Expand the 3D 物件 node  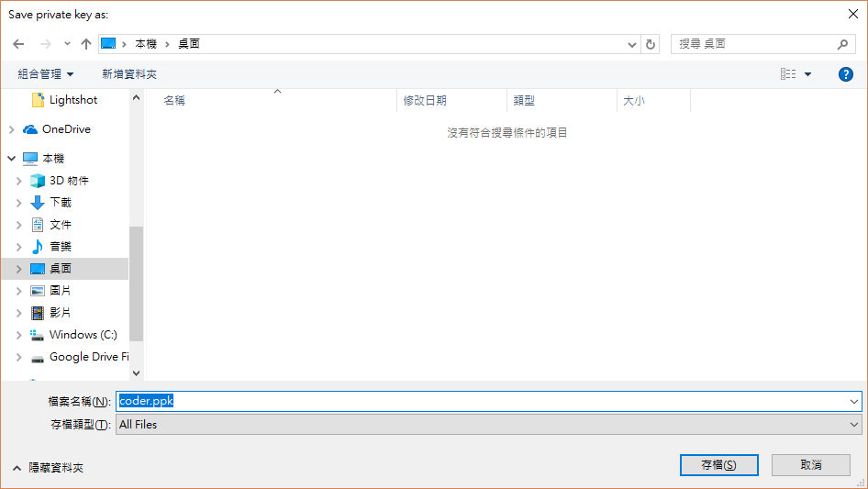19,181
